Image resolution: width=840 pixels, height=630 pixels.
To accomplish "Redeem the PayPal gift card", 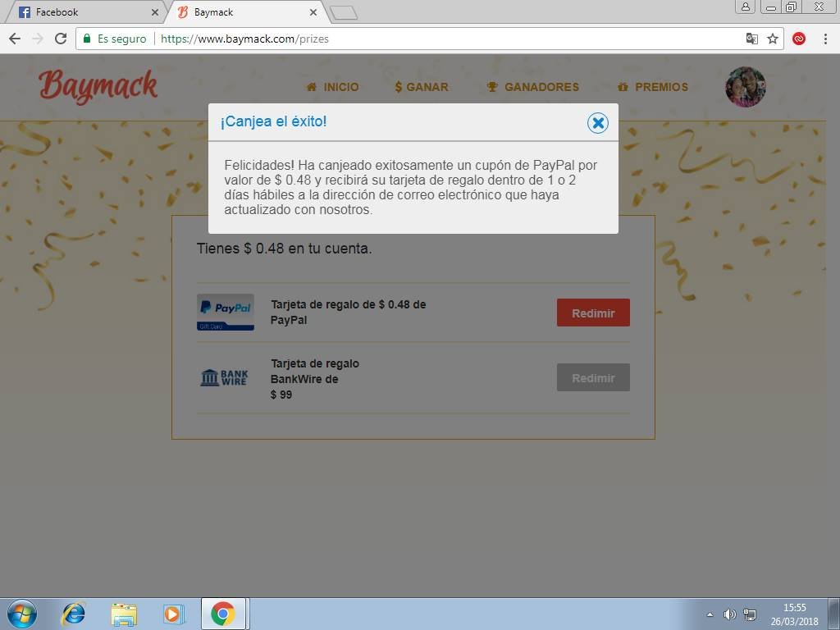I will (x=593, y=313).
